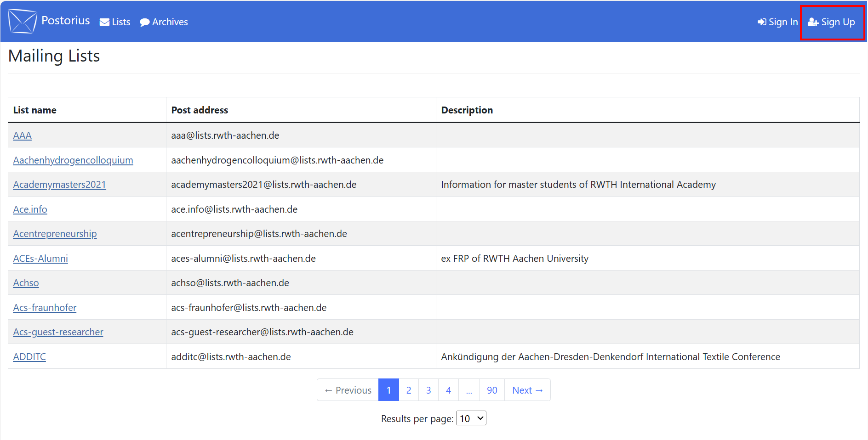Image resolution: width=868 pixels, height=440 pixels.
Task: Click the sign-in arrow icon
Action: [x=761, y=22]
